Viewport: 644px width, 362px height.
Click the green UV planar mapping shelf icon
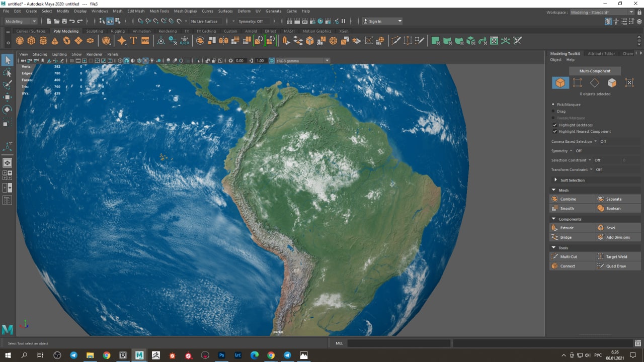coord(436,41)
